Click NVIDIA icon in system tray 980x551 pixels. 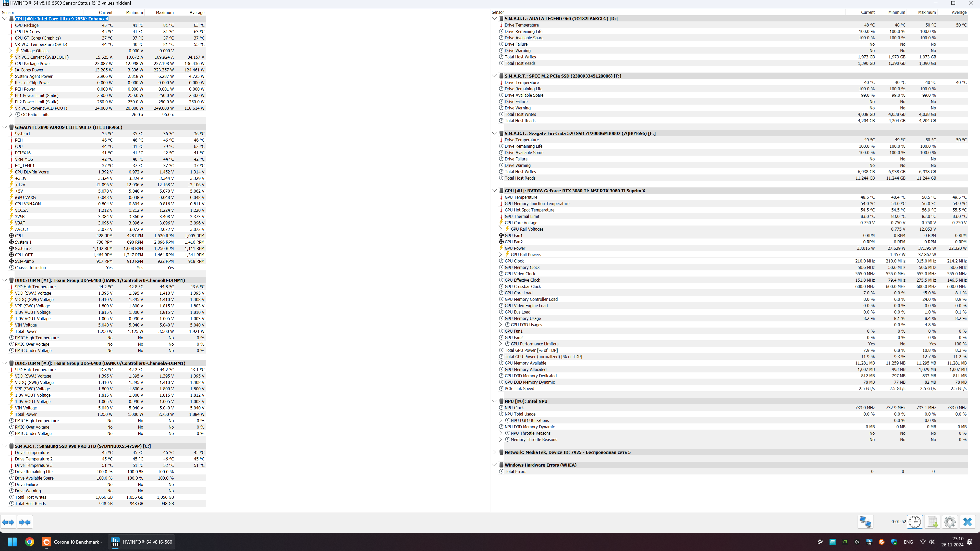tap(844, 542)
